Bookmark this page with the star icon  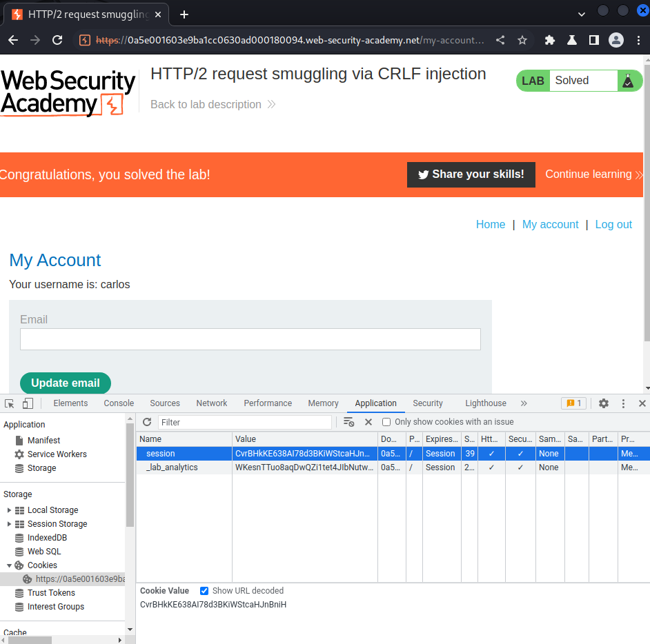522,40
